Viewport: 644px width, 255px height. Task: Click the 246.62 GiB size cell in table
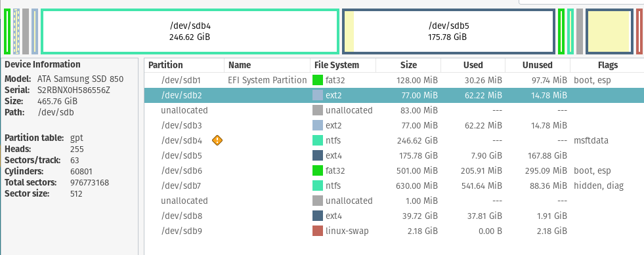(417, 141)
